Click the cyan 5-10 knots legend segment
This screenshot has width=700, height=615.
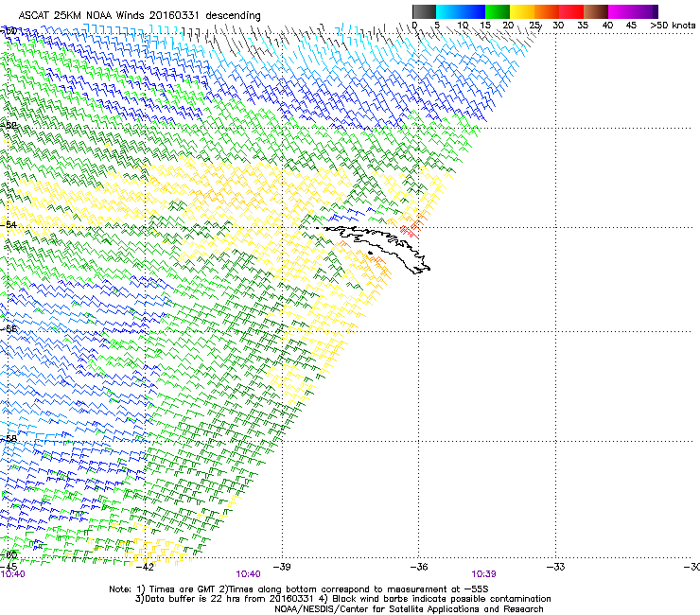pos(447,11)
